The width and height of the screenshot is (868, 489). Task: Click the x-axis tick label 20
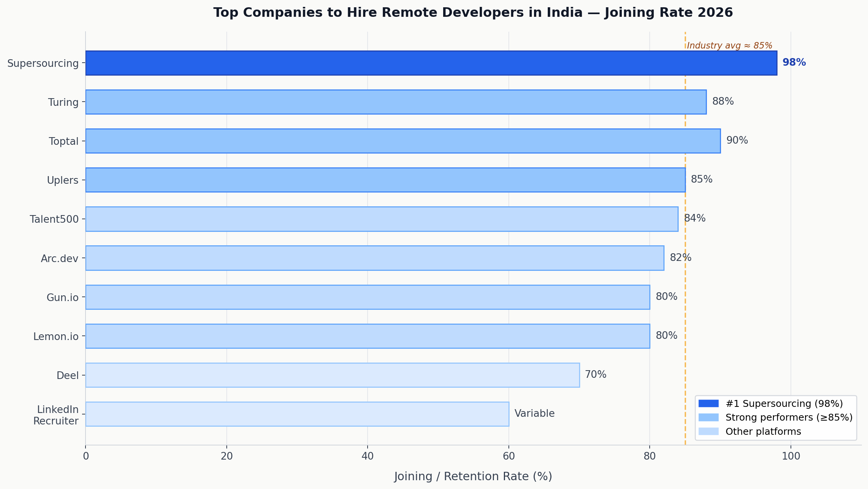tap(227, 457)
